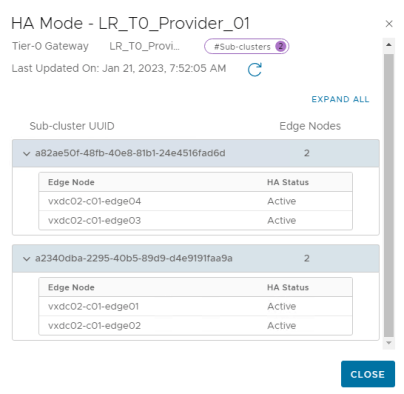Click the truncated LR_T0_Provi... gateway name
This screenshot has width=404, height=394.
point(145,46)
